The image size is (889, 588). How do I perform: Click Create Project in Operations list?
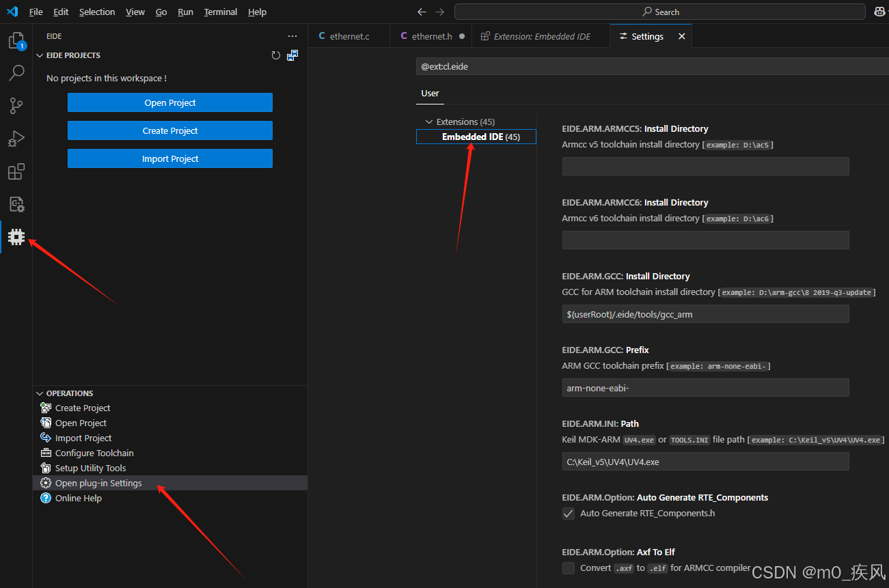coord(83,408)
